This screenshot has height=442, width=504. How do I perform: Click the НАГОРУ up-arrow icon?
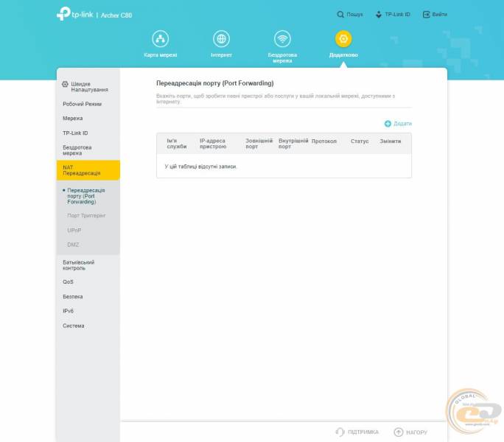[x=398, y=432]
